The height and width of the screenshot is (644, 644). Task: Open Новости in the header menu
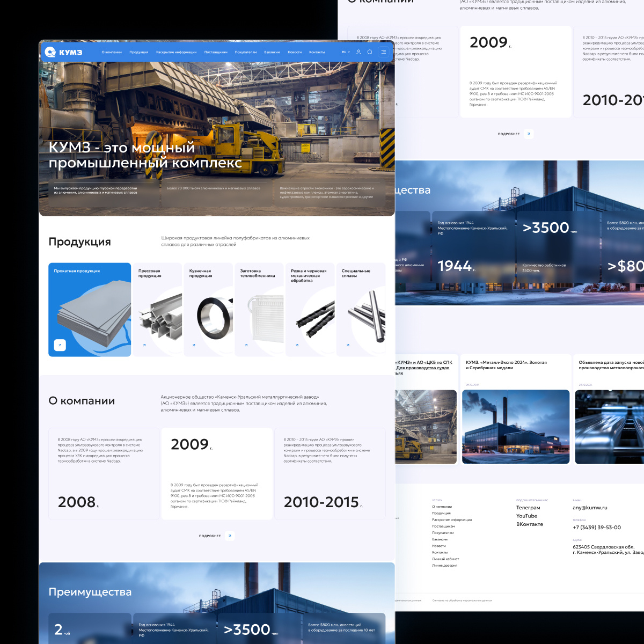tap(295, 52)
